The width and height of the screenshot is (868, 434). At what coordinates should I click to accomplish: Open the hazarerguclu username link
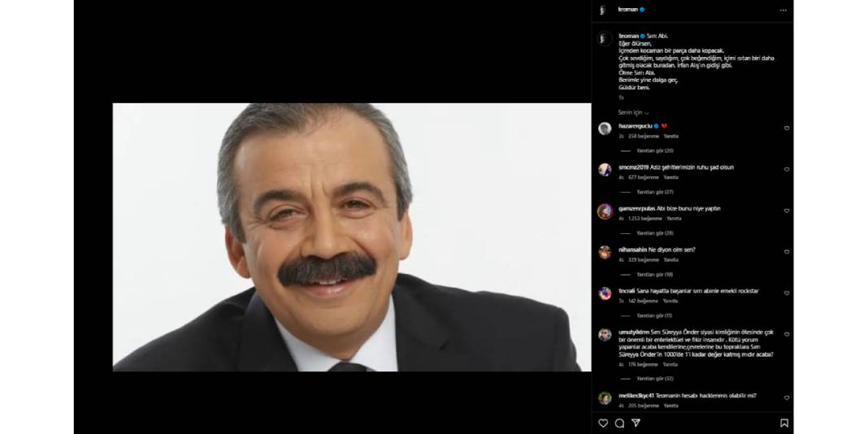(636, 126)
